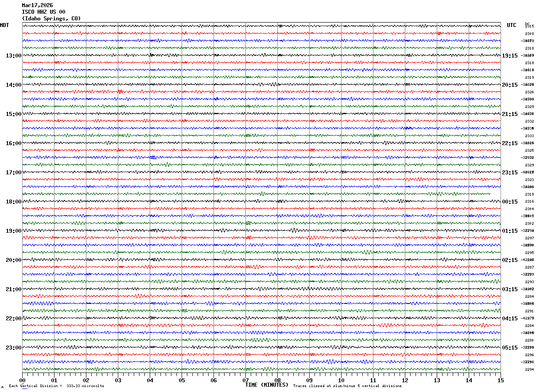536x392 pixels.
Task: Click the DC offset value 2291
Action: tap(529, 311)
